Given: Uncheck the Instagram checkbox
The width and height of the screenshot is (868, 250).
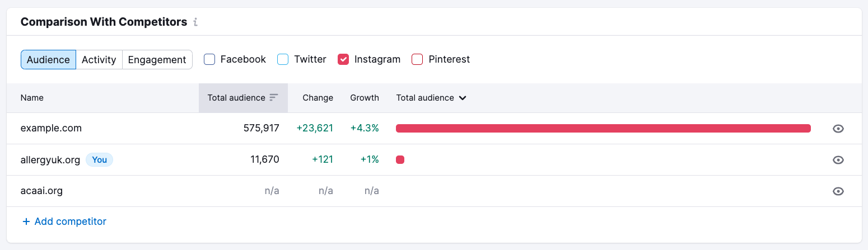Looking at the screenshot, I should (x=343, y=59).
